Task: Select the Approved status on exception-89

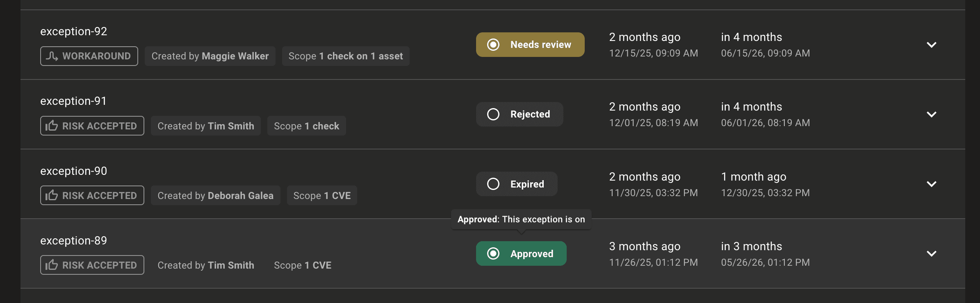Action: tap(521, 253)
